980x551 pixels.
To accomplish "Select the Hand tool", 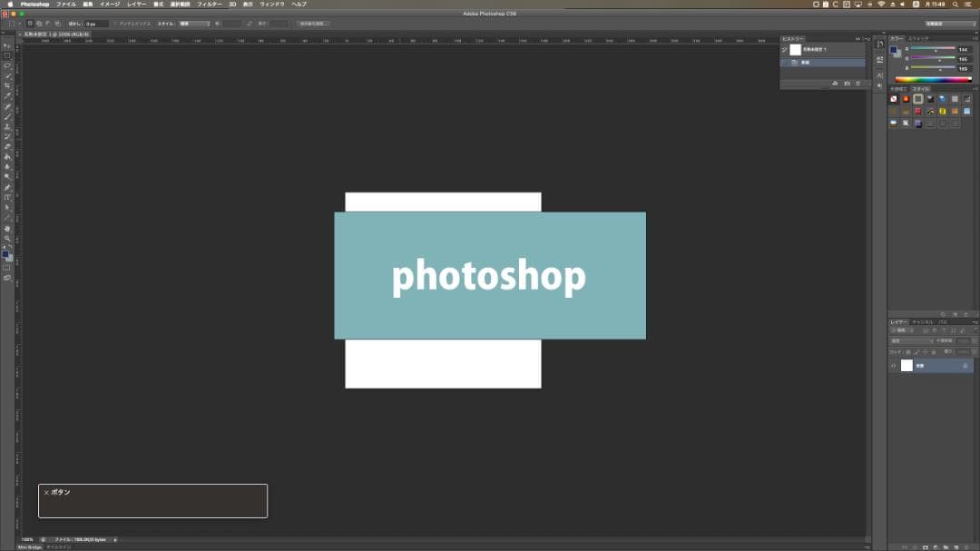I will 7,228.
